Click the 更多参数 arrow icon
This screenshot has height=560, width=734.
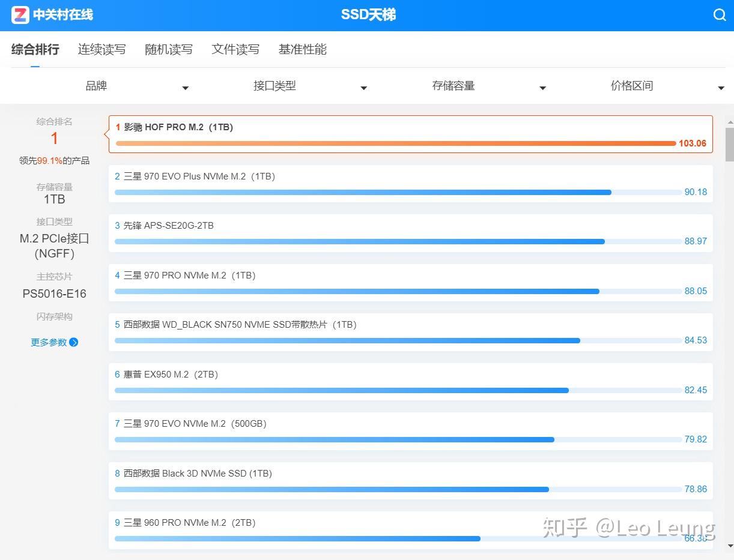(74, 342)
